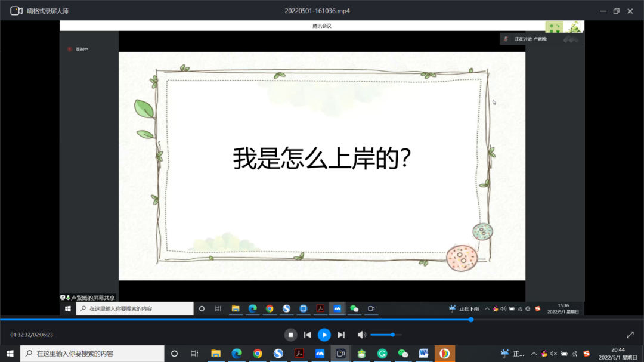Skip to the next video

(341, 335)
